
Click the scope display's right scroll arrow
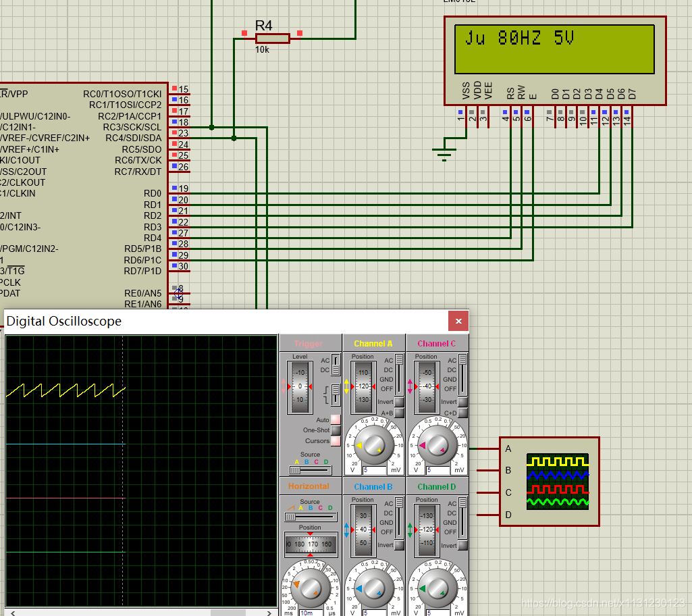(269, 613)
